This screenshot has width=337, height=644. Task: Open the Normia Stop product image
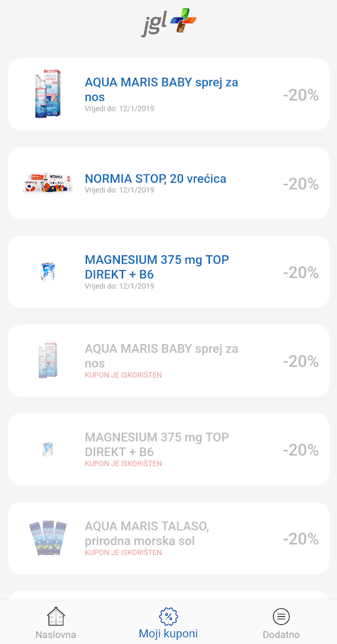(x=47, y=183)
